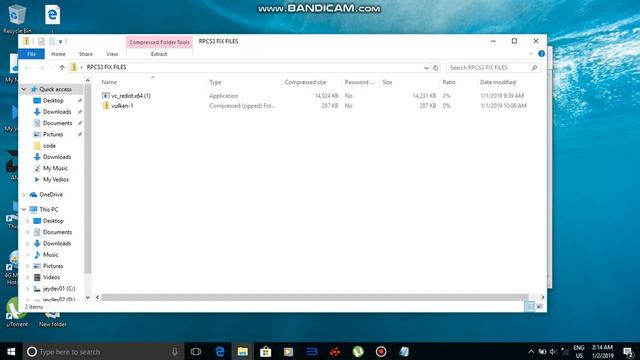Open jeydev01 (C:) drive
This screenshot has height=360, width=640.
click(x=59, y=289)
